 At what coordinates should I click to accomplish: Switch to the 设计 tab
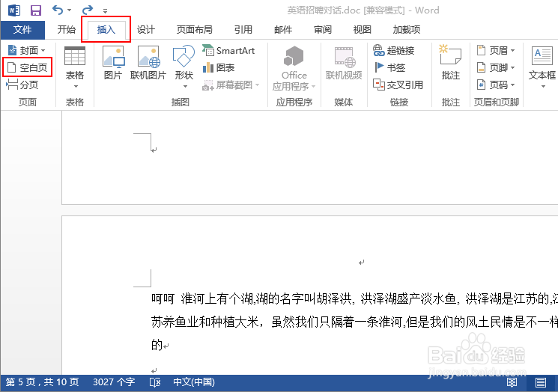[x=146, y=29]
